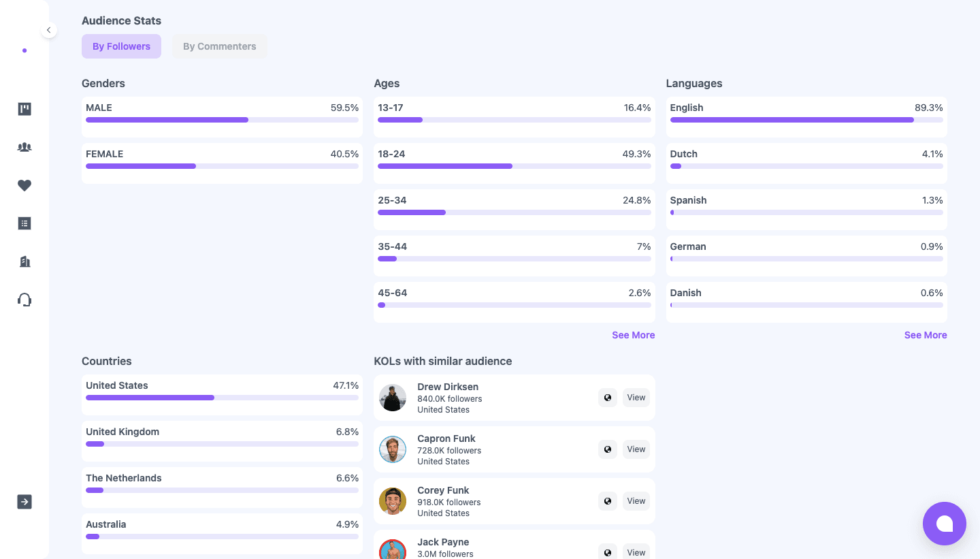The height and width of the screenshot is (559, 980).
Task: Click the 18-24 age progress bar
Action: pyautogui.click(x=514, y=166)
